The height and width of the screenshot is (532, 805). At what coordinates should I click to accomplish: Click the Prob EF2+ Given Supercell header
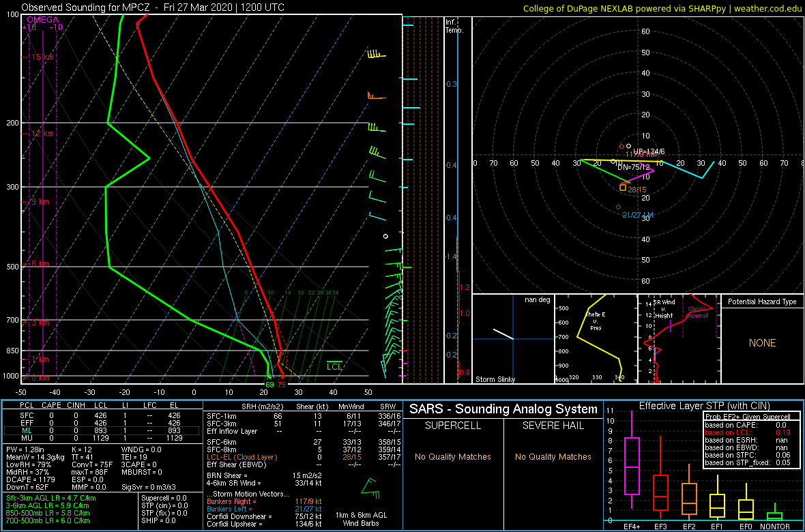(x=747, y=416)
